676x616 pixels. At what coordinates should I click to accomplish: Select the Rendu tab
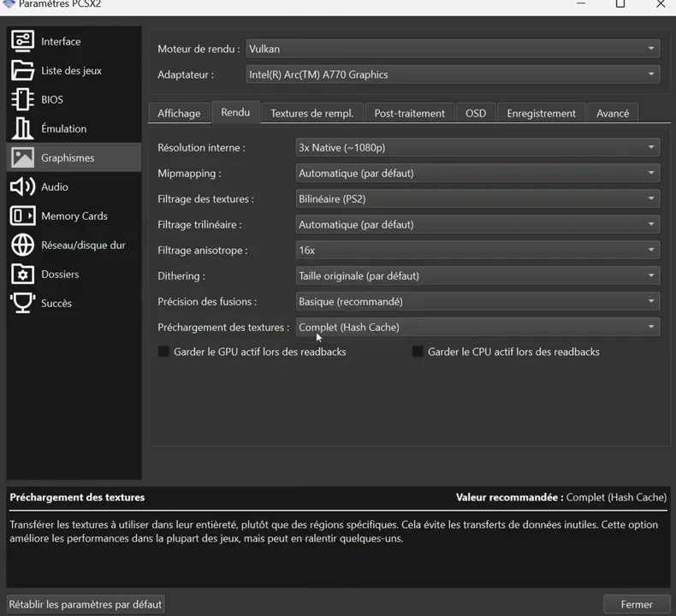[x=235, y=112]
